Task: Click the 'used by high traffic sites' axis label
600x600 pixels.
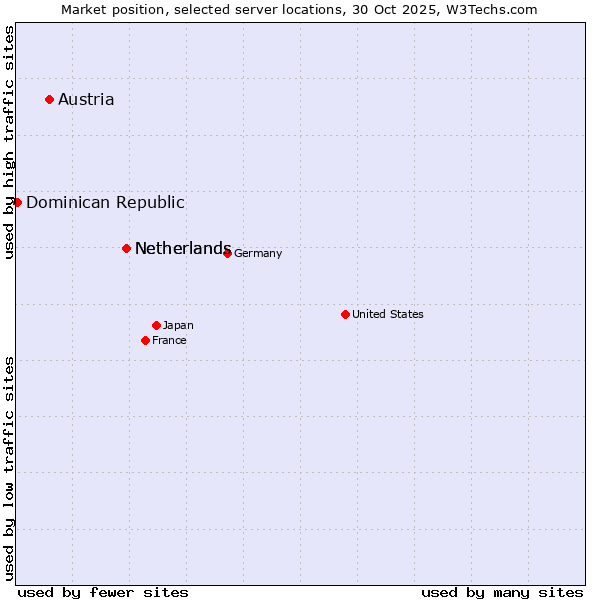Action: 9,142
